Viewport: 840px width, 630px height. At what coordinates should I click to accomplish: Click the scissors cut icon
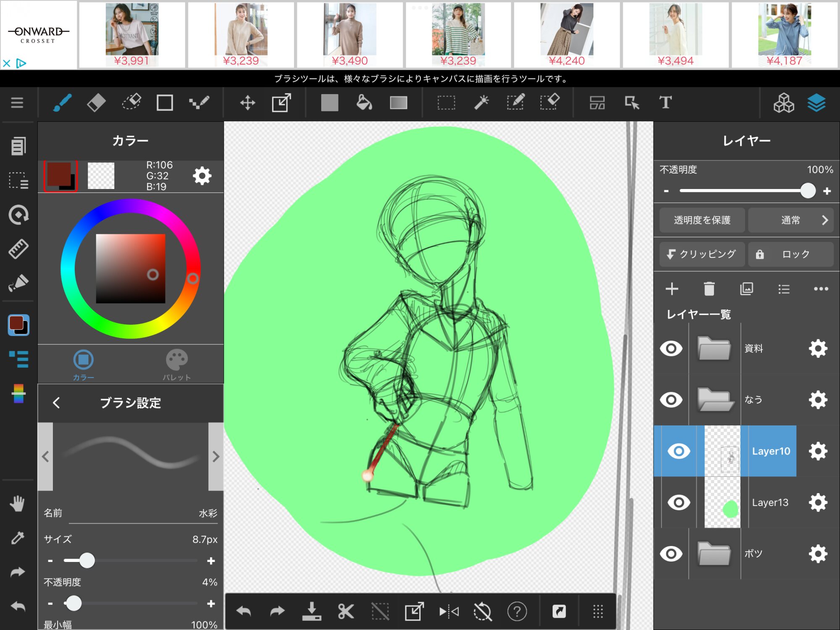pos(346,612)
